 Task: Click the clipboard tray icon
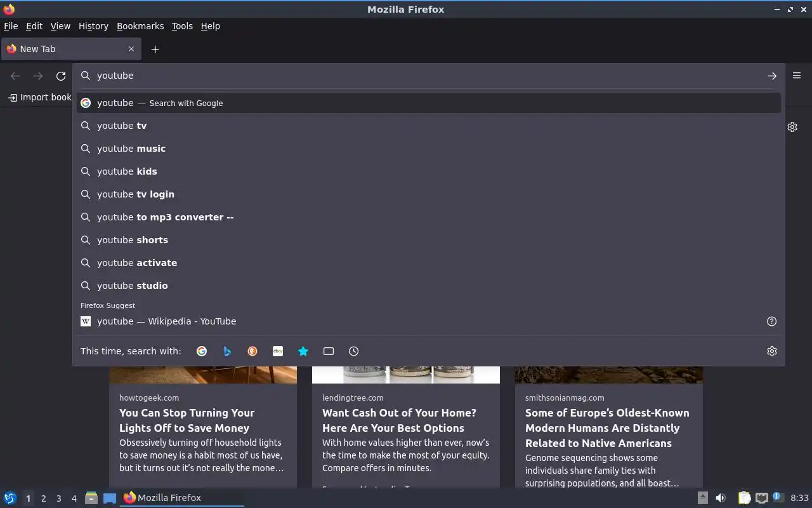pyautogui.click(x=745, y=498)
